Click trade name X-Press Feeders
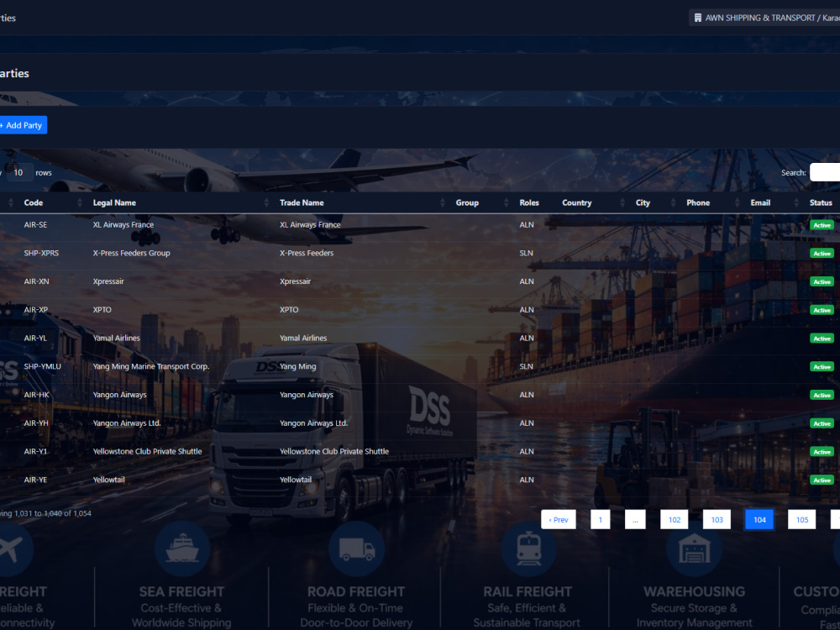The image size is (840, 630). (x=307, y=253)
